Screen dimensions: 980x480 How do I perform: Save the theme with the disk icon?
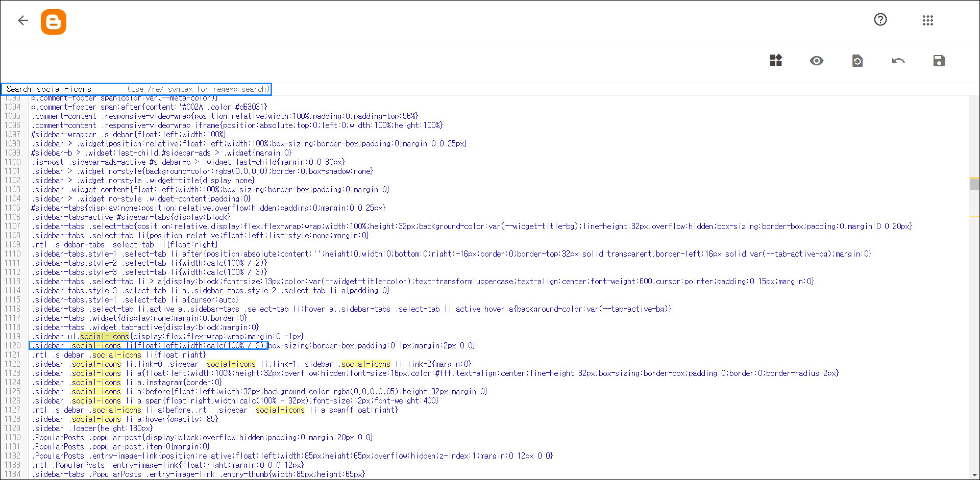(x=939, y=61)
